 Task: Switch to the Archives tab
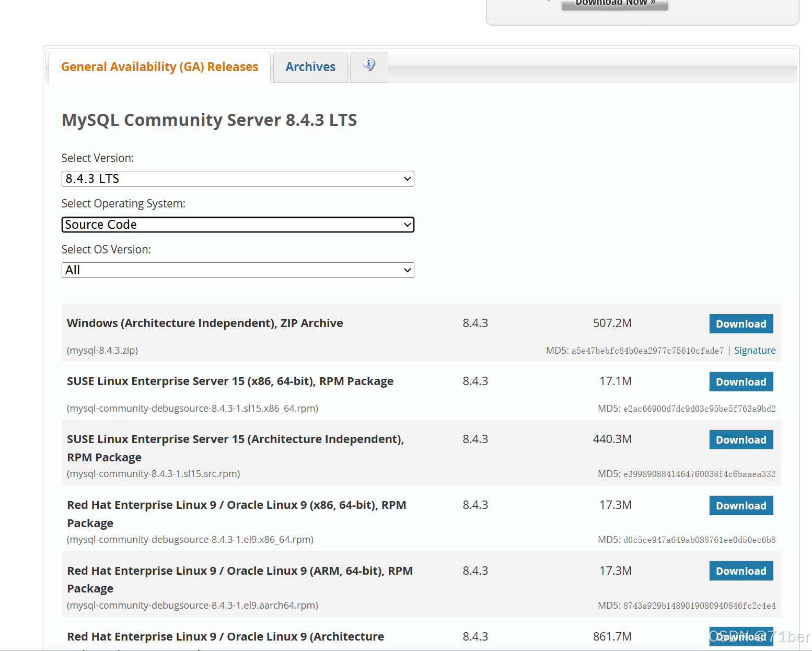click(310, 67)
